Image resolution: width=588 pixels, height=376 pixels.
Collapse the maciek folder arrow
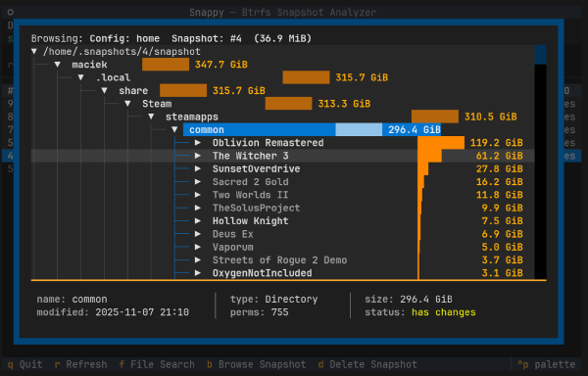(58, 65)
